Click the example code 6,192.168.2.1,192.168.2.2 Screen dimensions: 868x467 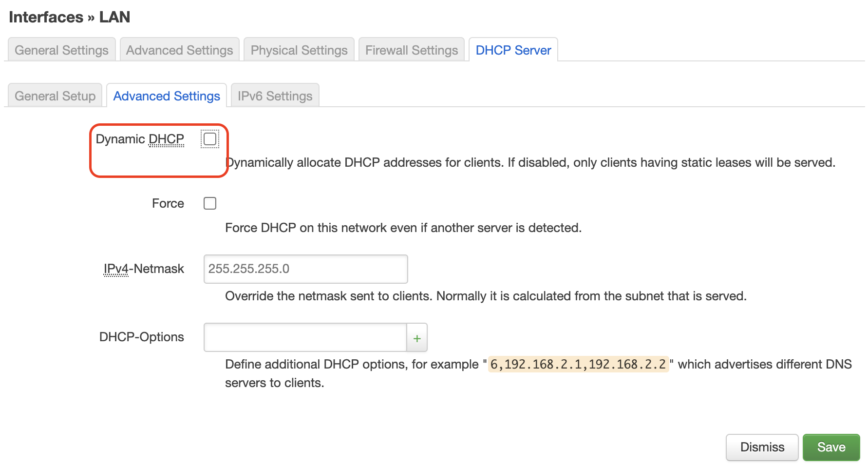pos(578,364)
